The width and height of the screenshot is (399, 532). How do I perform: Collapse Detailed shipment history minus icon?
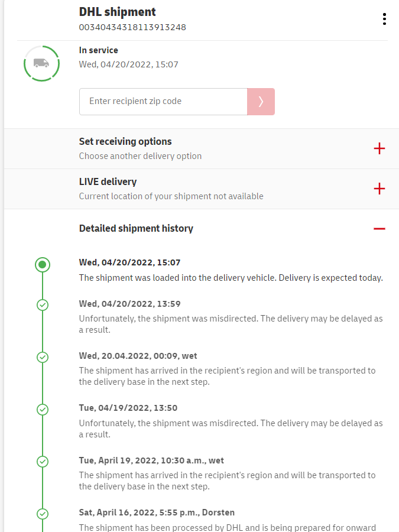pyautogui.click(x=379, y=228)
